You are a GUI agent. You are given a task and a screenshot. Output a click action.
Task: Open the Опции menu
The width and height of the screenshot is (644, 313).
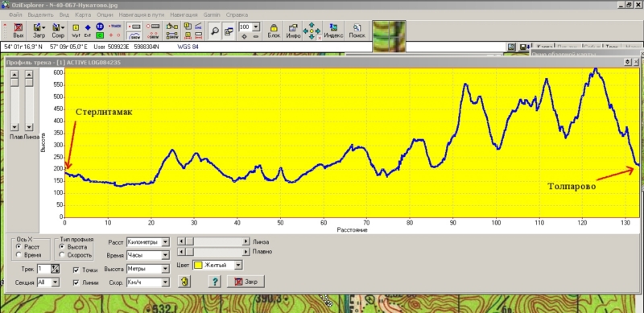[105, 14]
